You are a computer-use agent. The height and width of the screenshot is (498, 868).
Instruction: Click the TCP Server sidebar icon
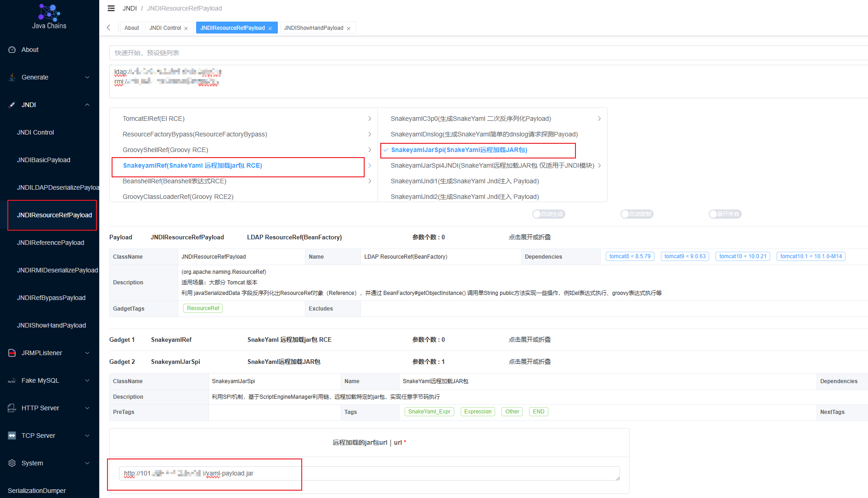pos(12,436)
